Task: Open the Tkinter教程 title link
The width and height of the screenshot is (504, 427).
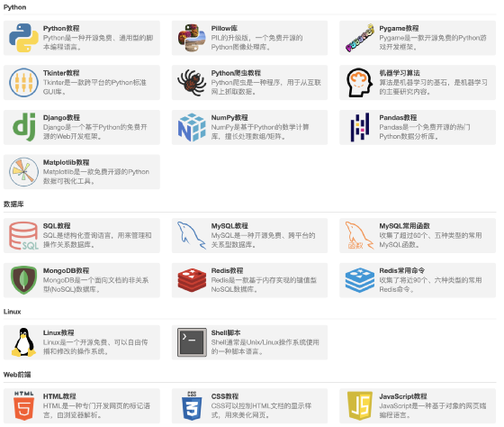Action: (x=61, y=73)
